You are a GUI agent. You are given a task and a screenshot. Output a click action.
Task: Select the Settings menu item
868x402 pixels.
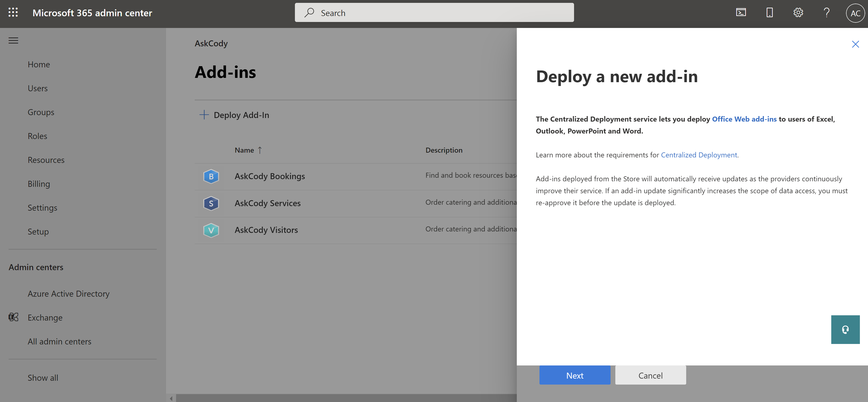click(43, 207)
